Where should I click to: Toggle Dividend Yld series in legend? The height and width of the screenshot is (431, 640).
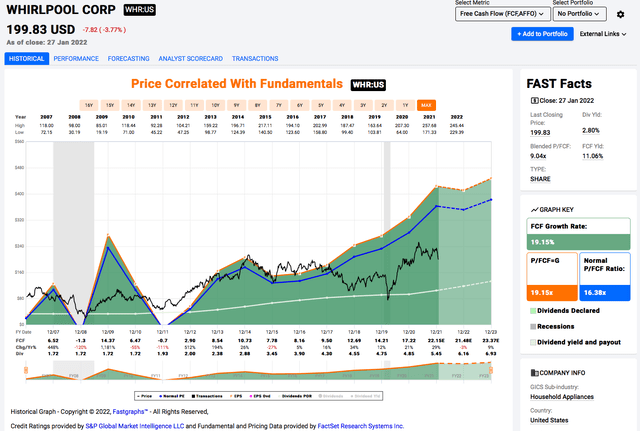[365, 396]
